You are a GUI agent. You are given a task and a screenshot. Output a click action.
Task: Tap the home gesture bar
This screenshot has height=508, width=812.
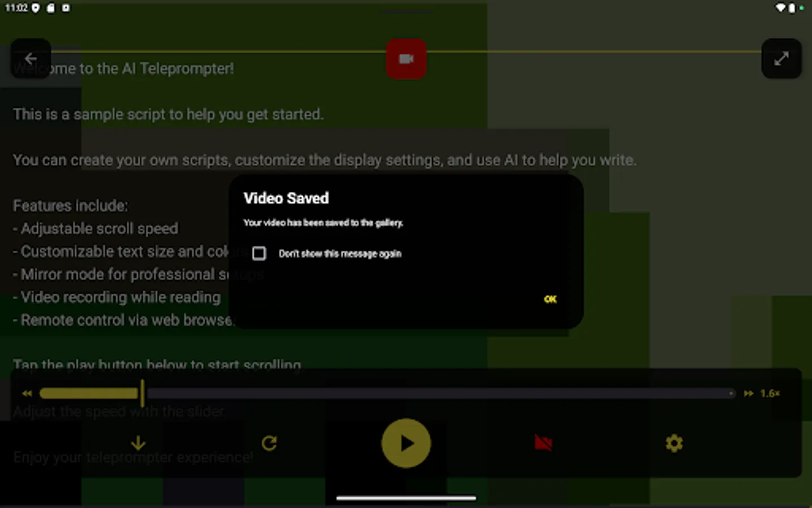[x=405, y=498]
